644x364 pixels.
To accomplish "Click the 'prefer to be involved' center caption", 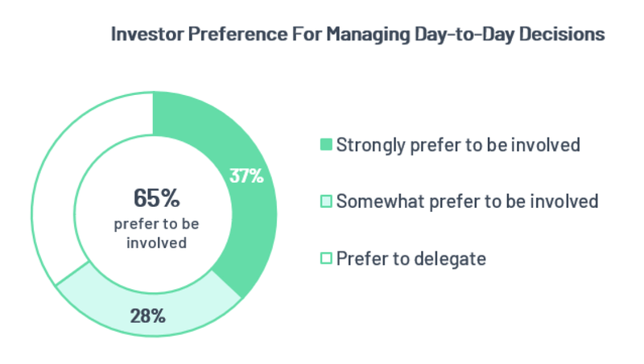I will pos(156,234).
